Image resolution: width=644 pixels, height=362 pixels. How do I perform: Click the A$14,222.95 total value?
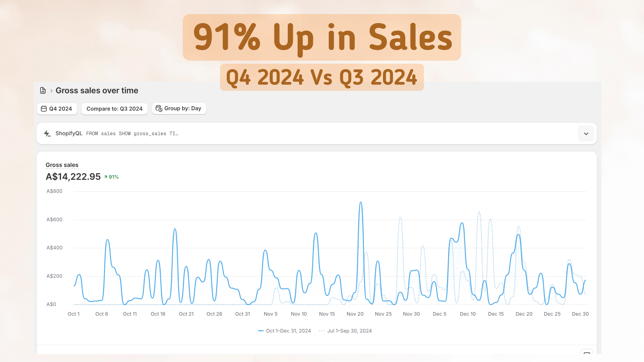[x=73, y=177]
